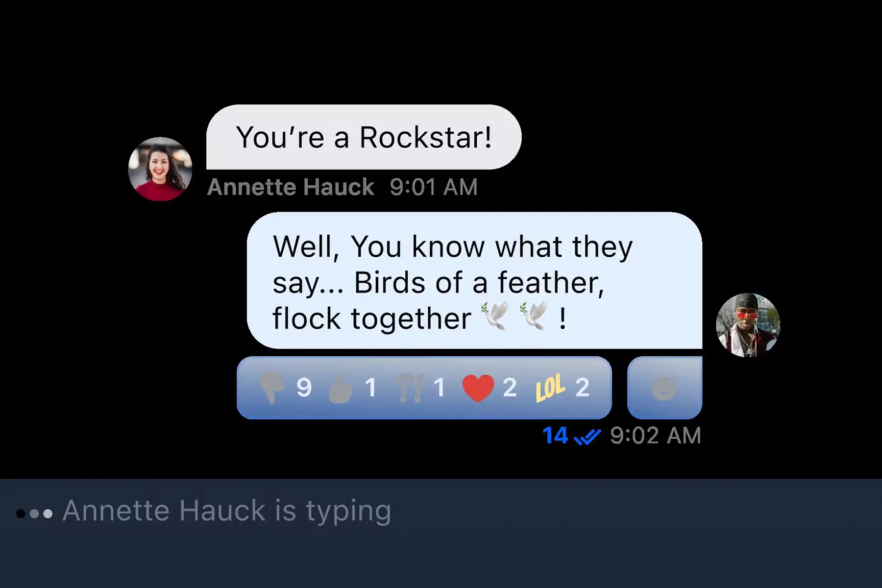882x588 pixels.
Task: Select the question exclamation reaction
Action: click(410, 388)
